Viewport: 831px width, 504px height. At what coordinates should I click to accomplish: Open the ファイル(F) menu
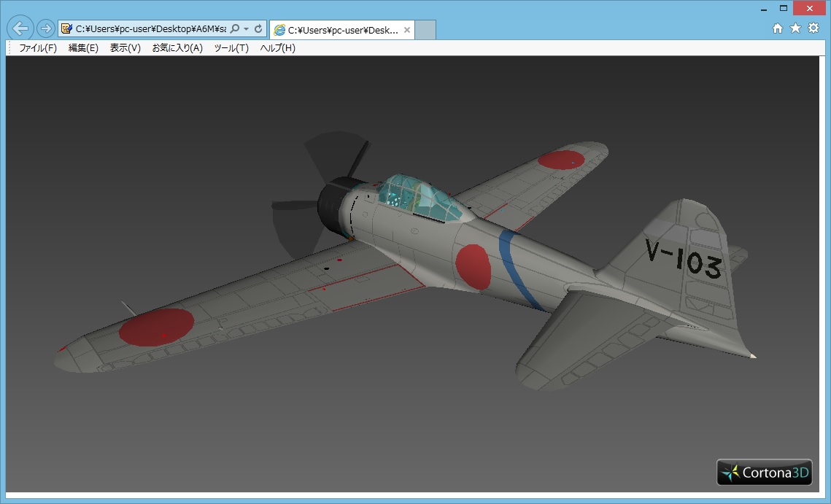coord(38,48)
